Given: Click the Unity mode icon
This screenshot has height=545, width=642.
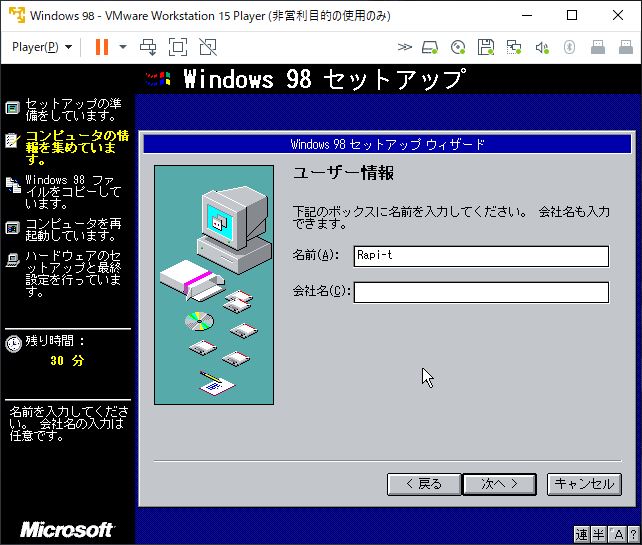Looking at the screenshot, I should click(x=208, y=47).
